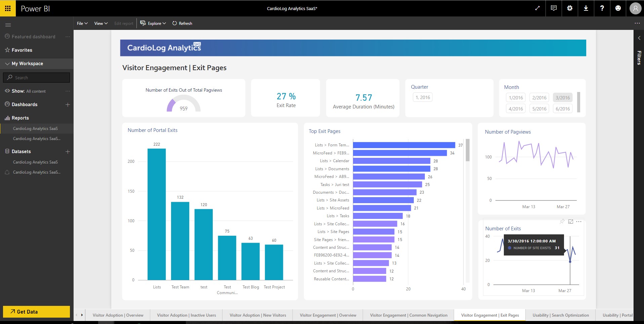
Task: Select month 1/2016 in slicer
Action: [x=516, y=98]
